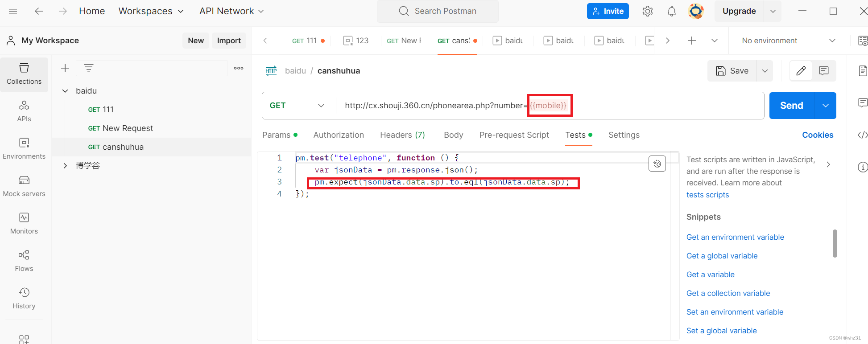Open the GET New Request tree item

point(120,128)
